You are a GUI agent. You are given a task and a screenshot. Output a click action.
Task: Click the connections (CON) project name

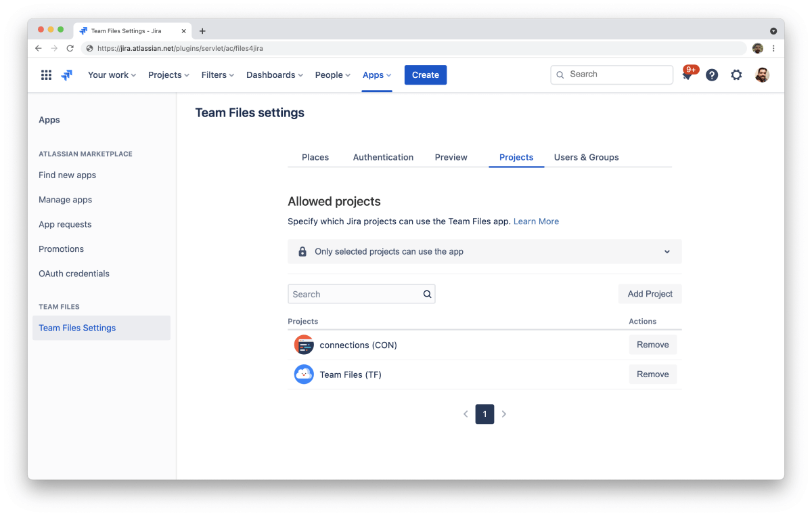click(x=359, y=345)
